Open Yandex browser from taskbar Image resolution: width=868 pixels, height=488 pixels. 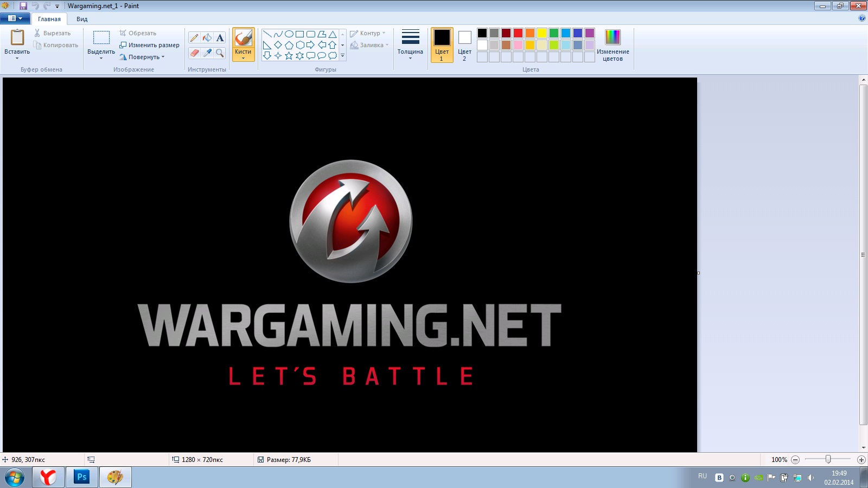[x=48, y=477]
